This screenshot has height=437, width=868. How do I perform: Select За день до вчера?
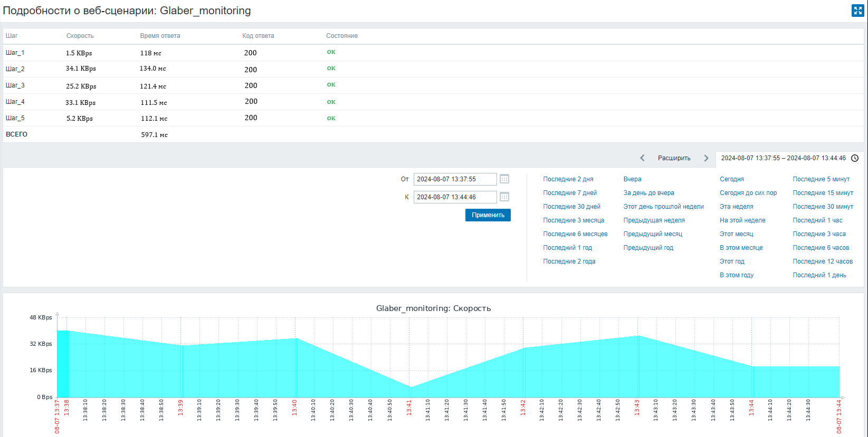tap(649, 193)
